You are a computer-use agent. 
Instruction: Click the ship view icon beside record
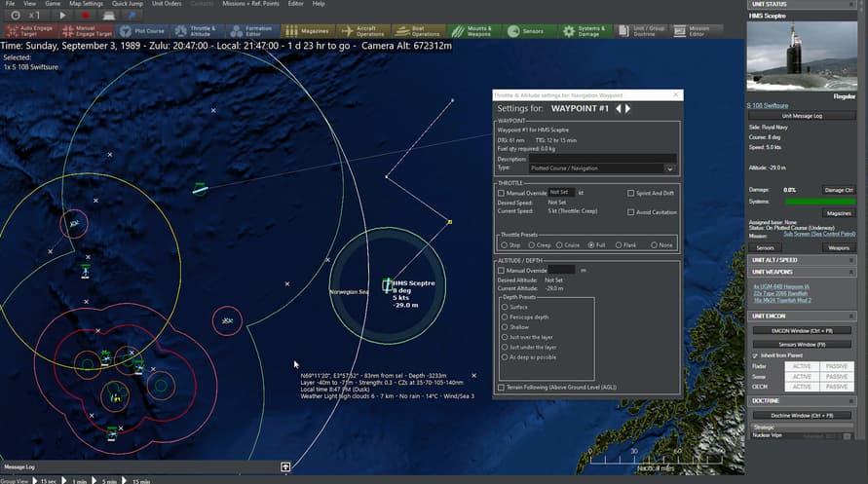click(x=108, y=16)
